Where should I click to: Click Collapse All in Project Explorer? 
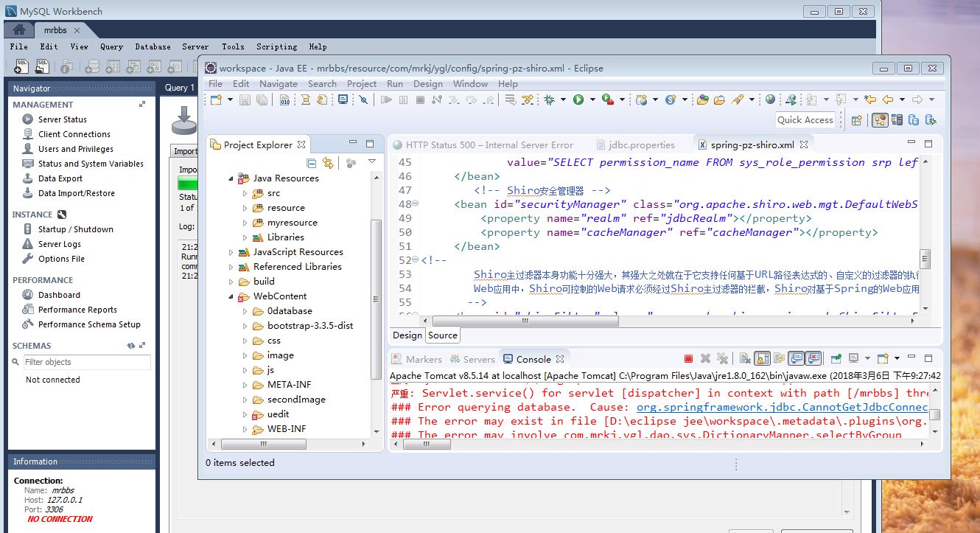point(311,163)
